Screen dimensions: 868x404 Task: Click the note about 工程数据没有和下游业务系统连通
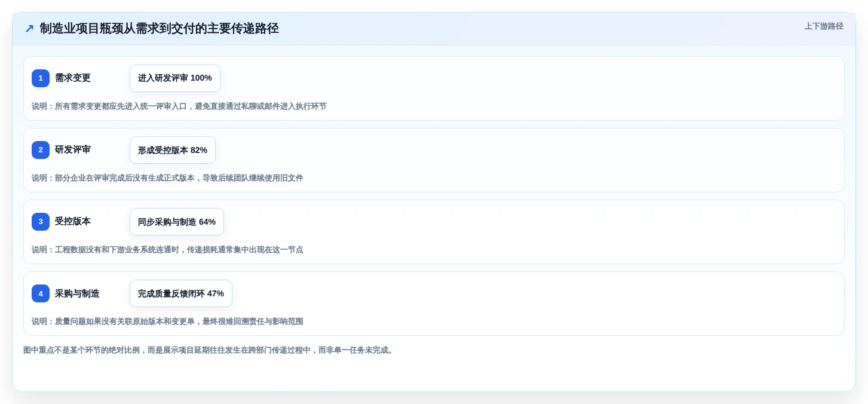pyautogui.click(x=167, y=250)
